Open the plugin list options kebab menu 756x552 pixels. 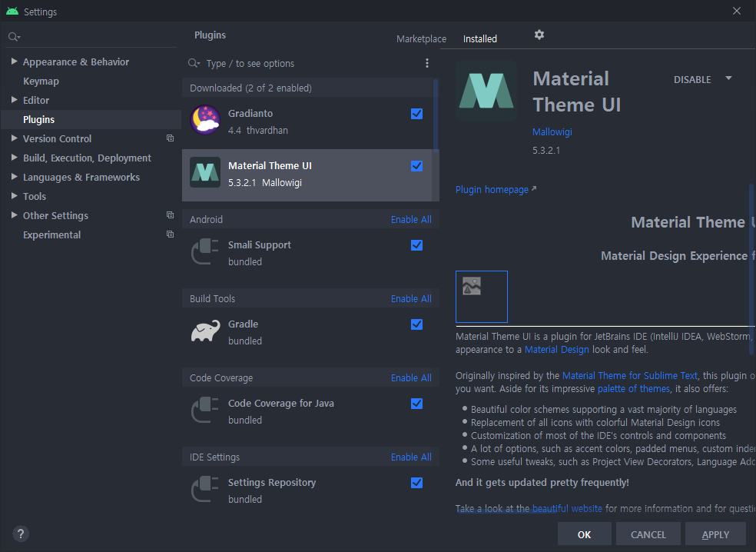[x=426, y=63]
